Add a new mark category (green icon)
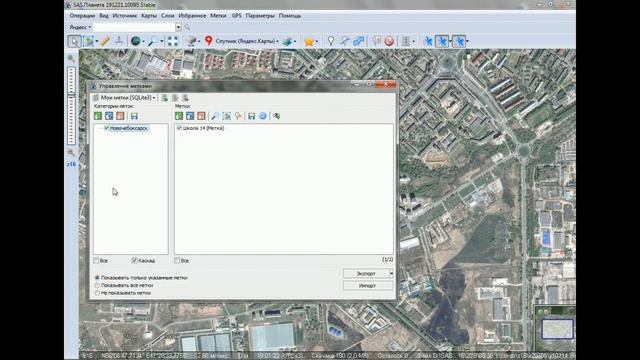Screen dimensions: 640x360 tap(98, 116)
